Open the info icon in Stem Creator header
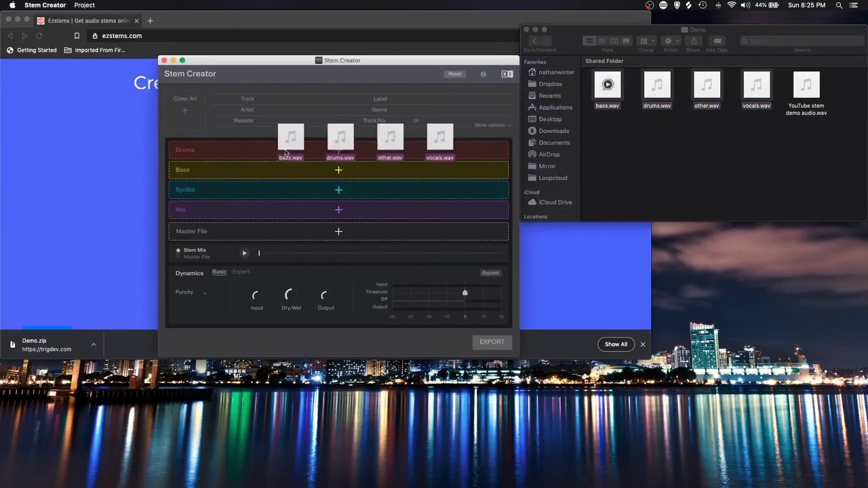Screen dimensions: 868x488 pos(484,74)
